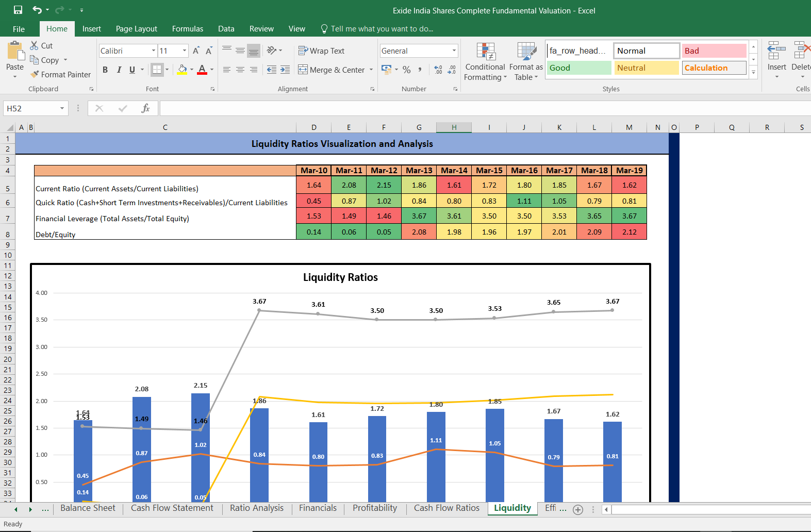The image size is (811, 532).
Task: Select column H header
Action: (x=454, y=127)
